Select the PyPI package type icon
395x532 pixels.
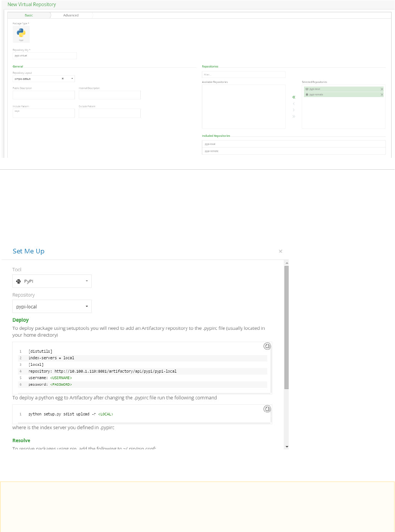(21, 34)
